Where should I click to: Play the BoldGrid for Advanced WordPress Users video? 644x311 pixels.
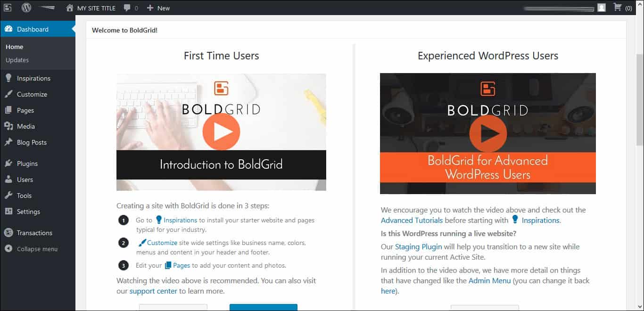tap(488, 133)
